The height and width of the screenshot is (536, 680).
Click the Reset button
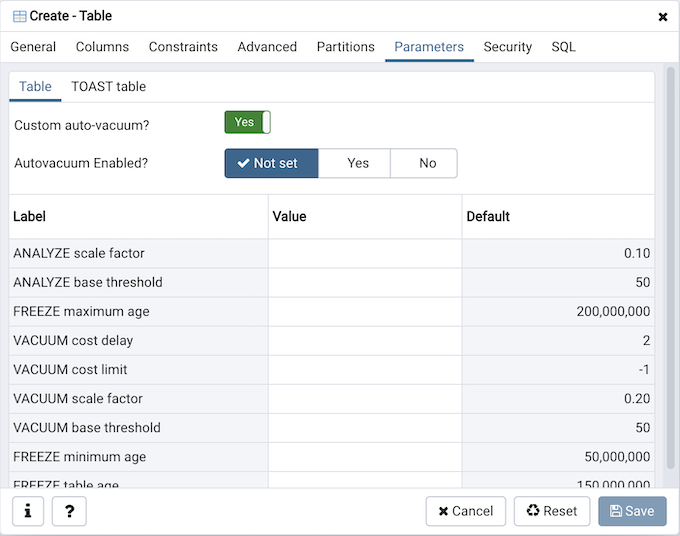click(552, 511)
